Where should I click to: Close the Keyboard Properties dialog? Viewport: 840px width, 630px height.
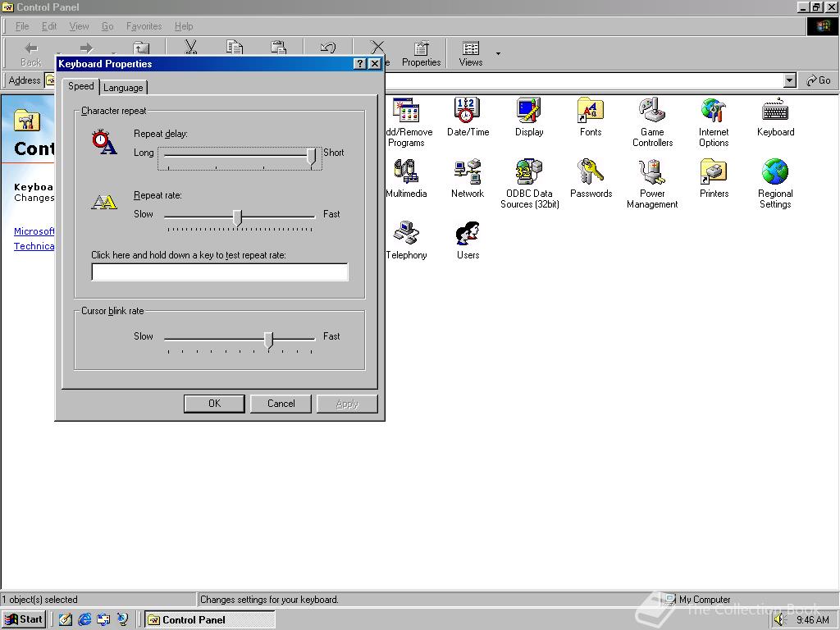(x=375, y=64)
